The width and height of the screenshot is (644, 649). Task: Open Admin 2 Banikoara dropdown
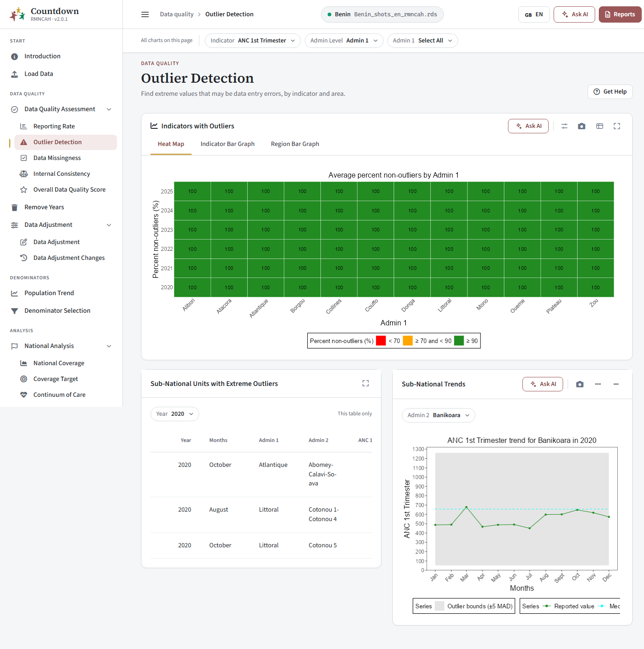(x=438, y=415)
